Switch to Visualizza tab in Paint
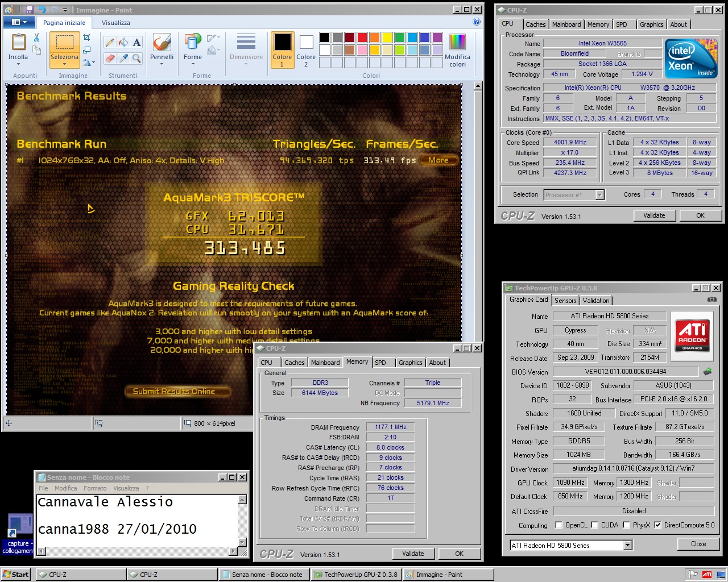The width and height of the screenshot is (728, 582). (116, 23)
